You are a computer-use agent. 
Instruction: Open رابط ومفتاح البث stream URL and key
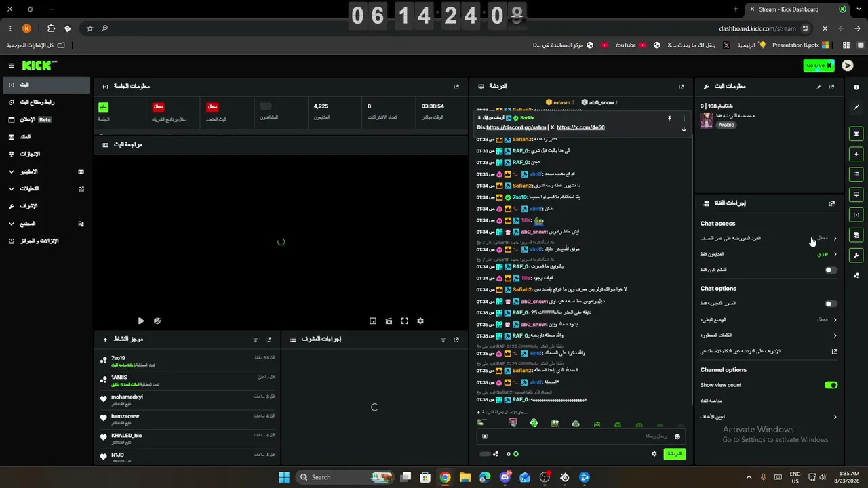46,102
